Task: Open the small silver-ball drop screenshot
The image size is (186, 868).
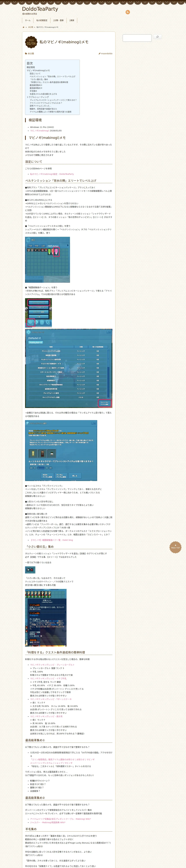Action: (30, 570)
